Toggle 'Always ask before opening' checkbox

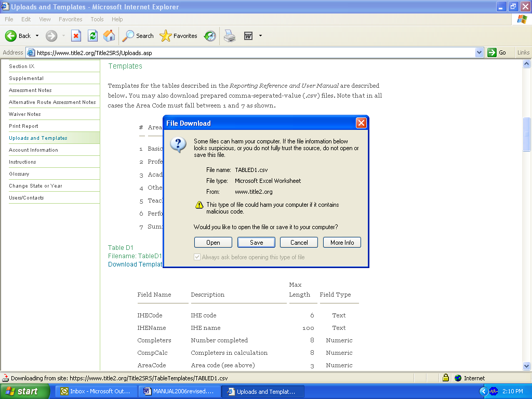(197, 257)
